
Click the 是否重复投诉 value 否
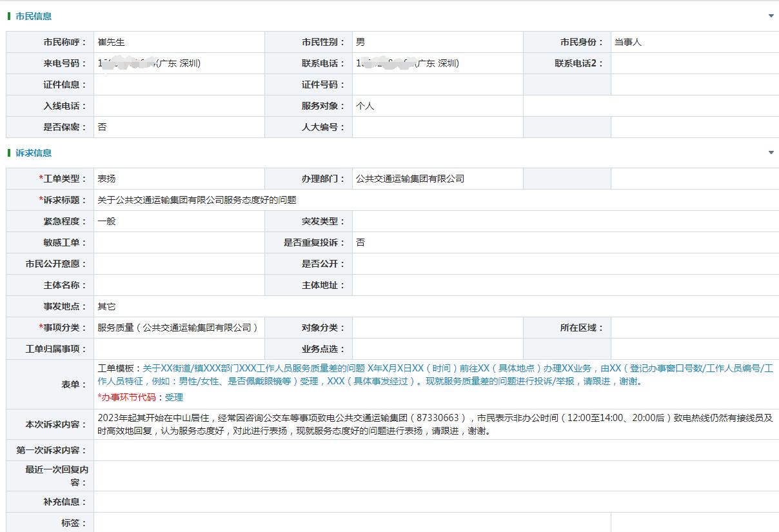coord(360,242)
